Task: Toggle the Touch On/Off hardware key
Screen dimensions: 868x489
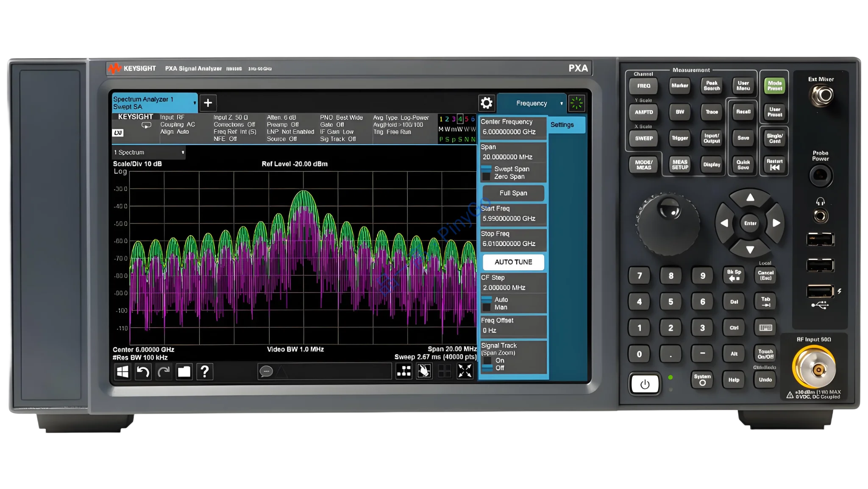Action: pos(765,354)
